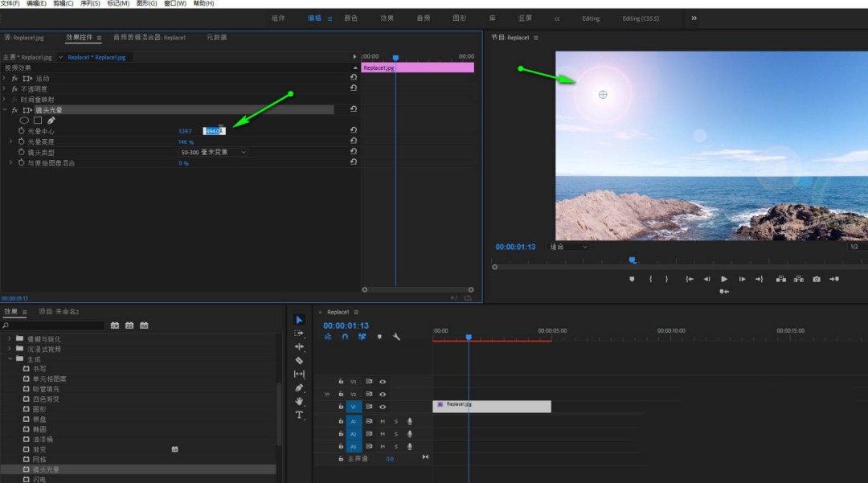
Task: Select the Selection arrow tool
Action: click(299, 320)
